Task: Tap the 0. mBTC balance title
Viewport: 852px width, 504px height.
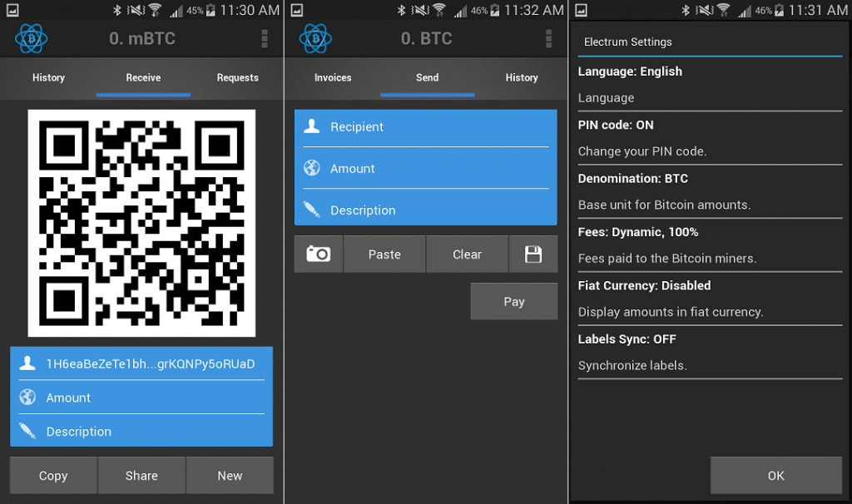Action: 142,38
